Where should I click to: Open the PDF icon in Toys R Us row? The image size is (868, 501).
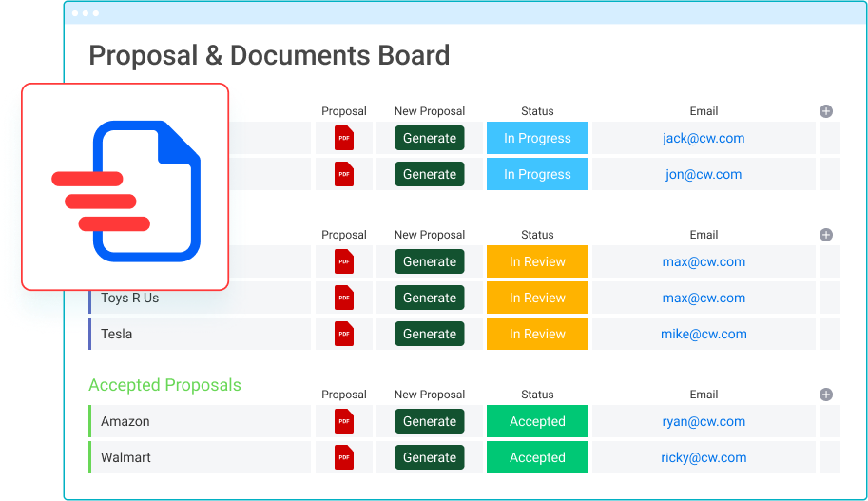pos(344,298)
